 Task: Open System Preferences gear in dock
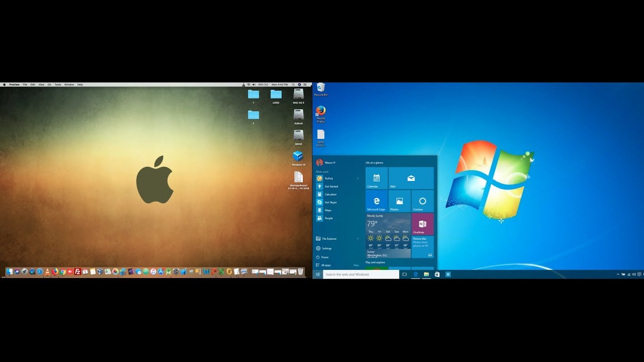click(x=176, y=271)
